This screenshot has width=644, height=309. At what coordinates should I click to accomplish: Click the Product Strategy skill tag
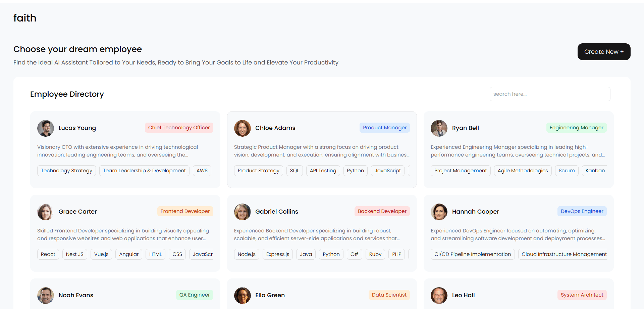tap(259, 171)
